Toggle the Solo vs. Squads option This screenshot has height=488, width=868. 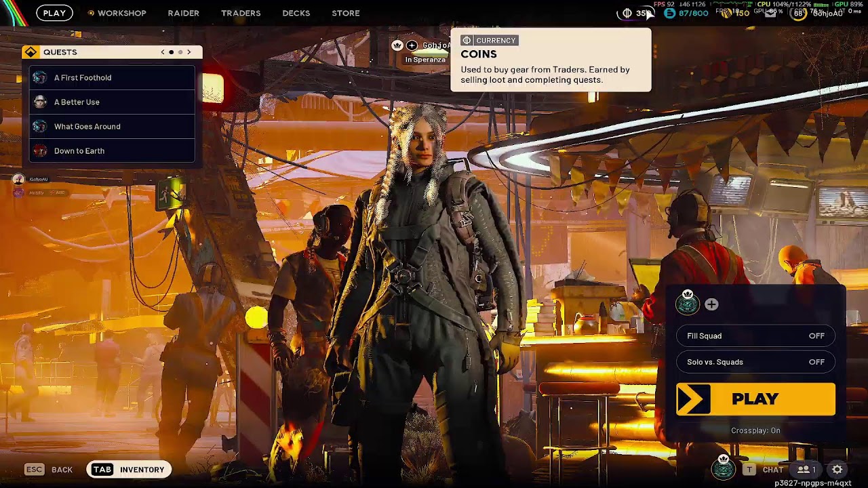(755, 362)
